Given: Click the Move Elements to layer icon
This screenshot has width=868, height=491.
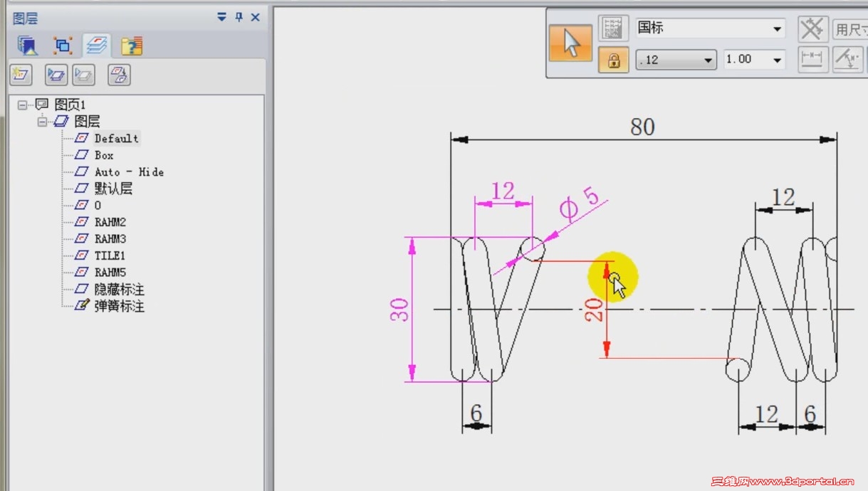Looking at the screenshot, I should 119,74.
